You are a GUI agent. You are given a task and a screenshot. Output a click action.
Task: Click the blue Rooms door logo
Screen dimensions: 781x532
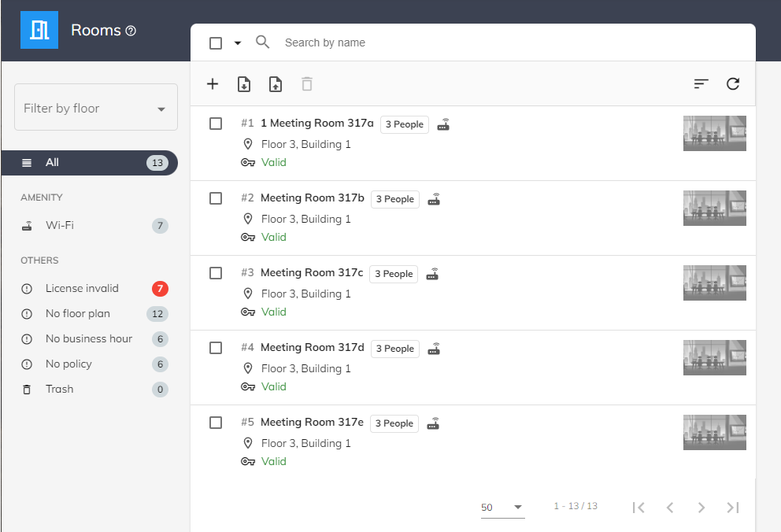[39, 30]
